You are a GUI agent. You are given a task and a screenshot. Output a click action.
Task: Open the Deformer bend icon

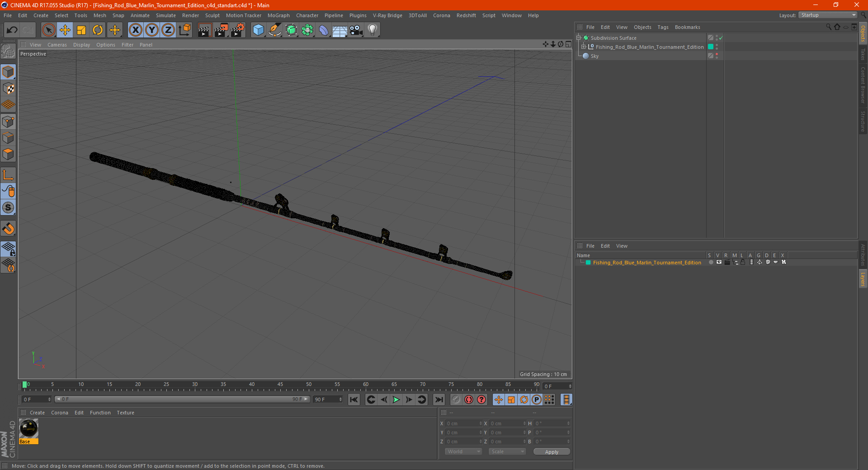click(x=324, y=30)
